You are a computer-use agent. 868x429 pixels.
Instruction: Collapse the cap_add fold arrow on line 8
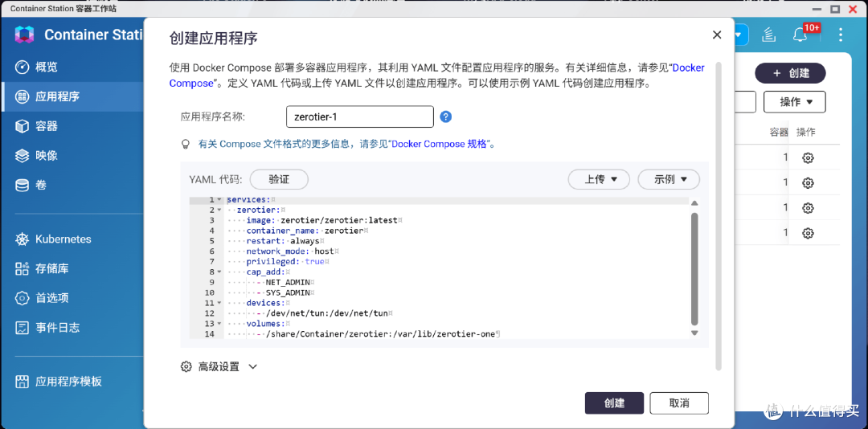coord(219,272)
